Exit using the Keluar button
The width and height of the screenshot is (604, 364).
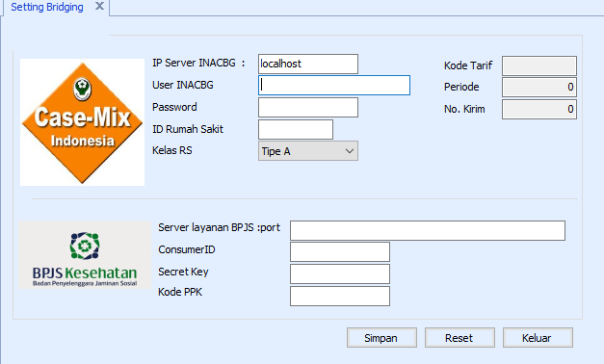(538, 338)
